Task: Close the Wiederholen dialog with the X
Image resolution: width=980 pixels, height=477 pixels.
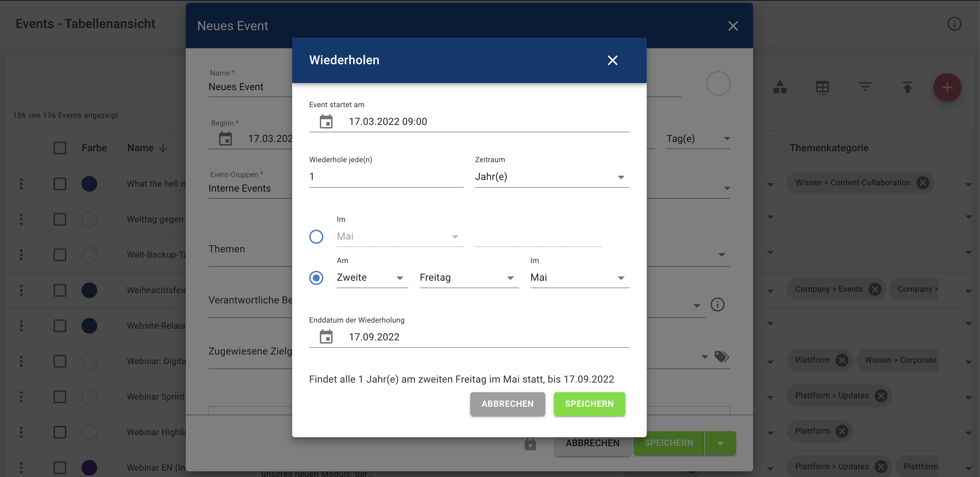Action: point(612,60)
